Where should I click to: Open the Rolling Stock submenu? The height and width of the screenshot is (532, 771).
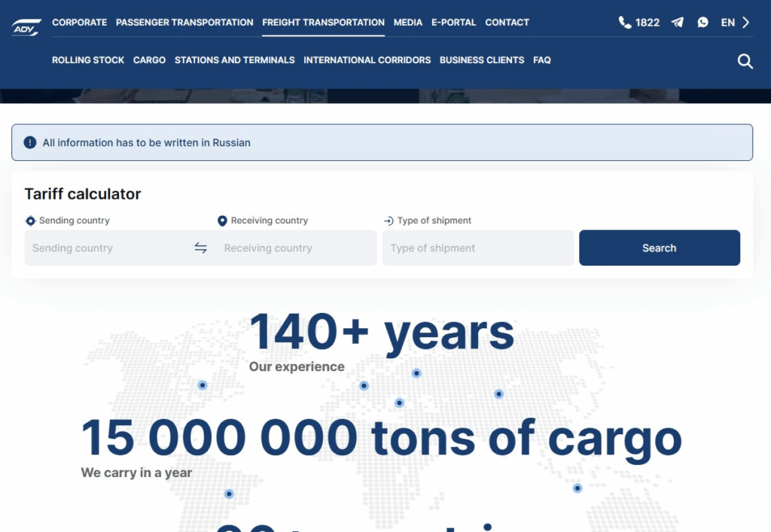[x=88, y=60]
